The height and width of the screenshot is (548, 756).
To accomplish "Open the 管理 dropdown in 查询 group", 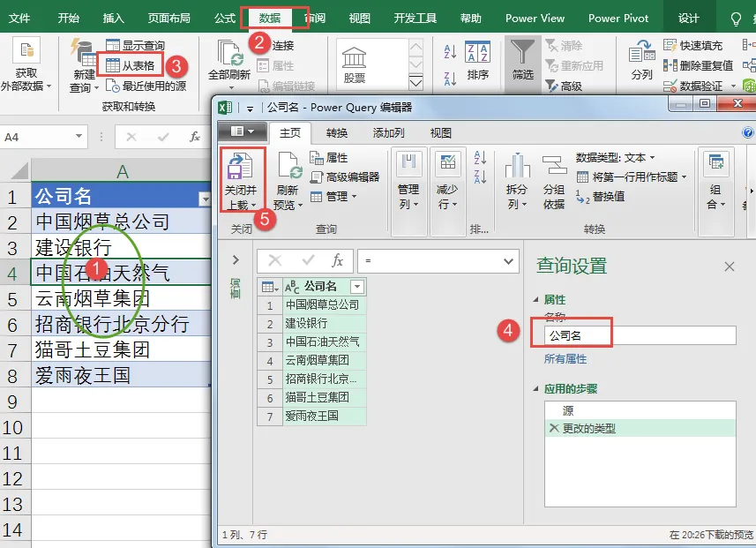I will (x=333, y=196).
